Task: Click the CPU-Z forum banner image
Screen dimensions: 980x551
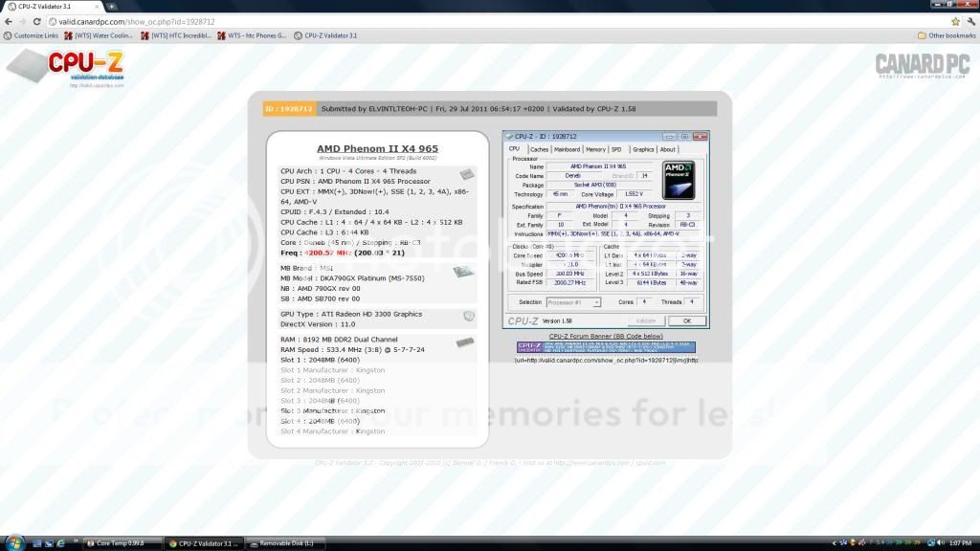Action: pos(605,347)
